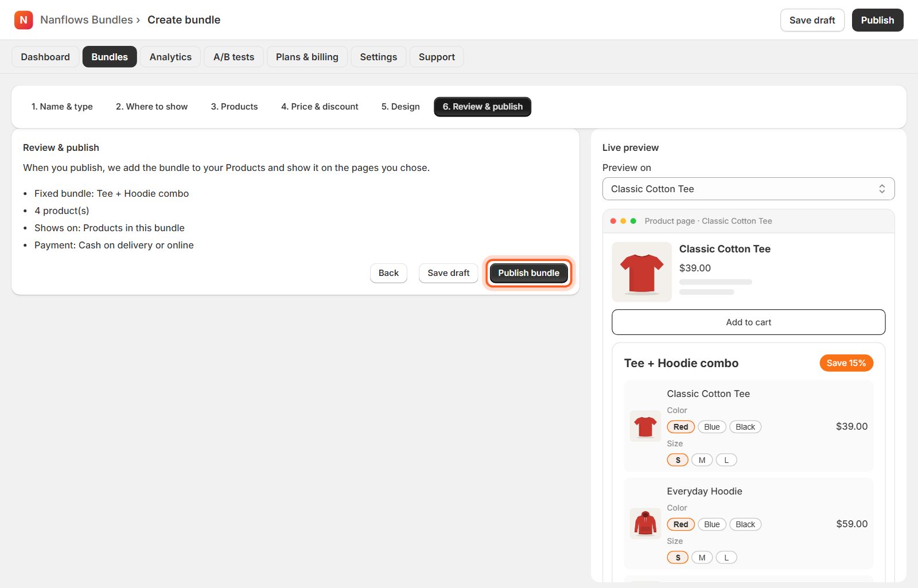The image size is (918, 588).
Task: Select Blue color for Classic Cotton Tee
Action: [x=712, y=427]
